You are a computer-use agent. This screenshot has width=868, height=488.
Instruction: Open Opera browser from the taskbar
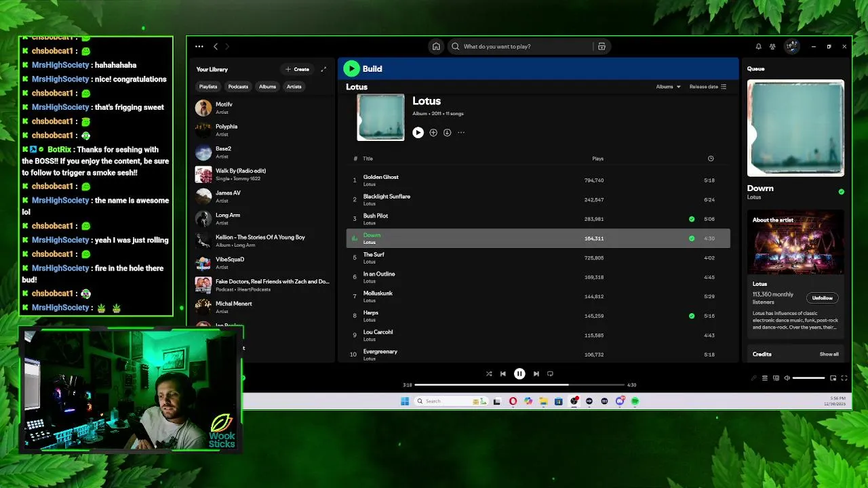513,401
